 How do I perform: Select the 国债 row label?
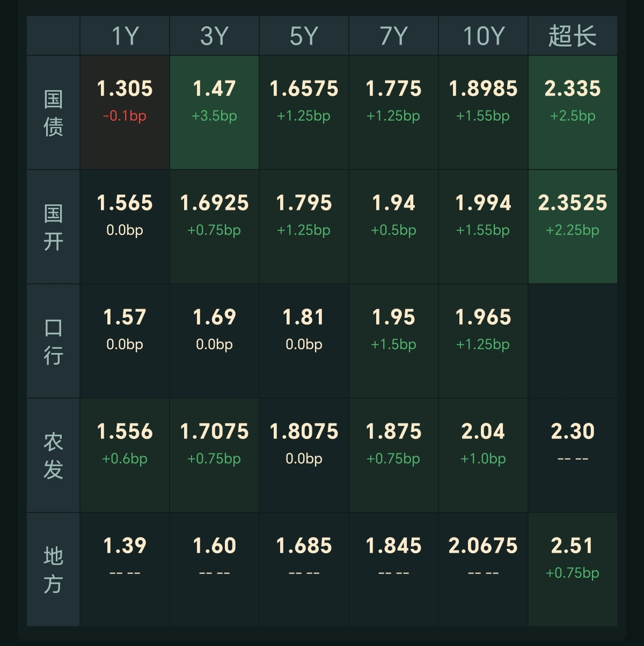click(53, 113)
